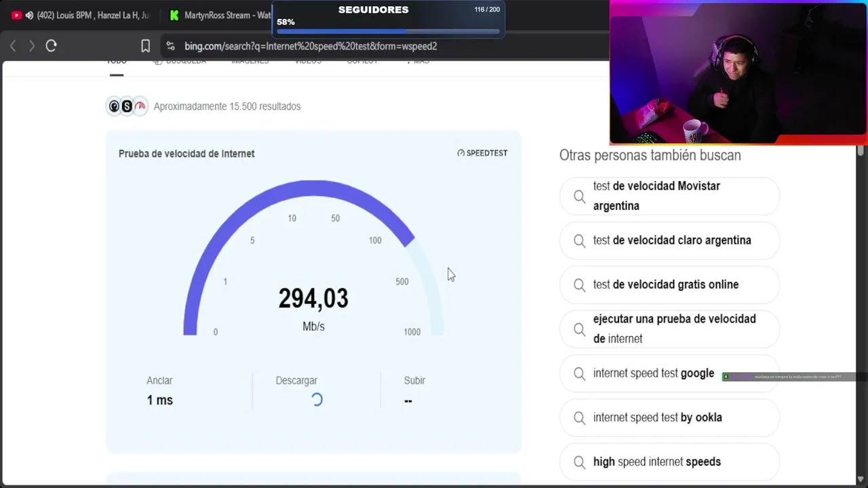
Task: Click the page vertical scrollbar thumb
Action: point(861,151)
